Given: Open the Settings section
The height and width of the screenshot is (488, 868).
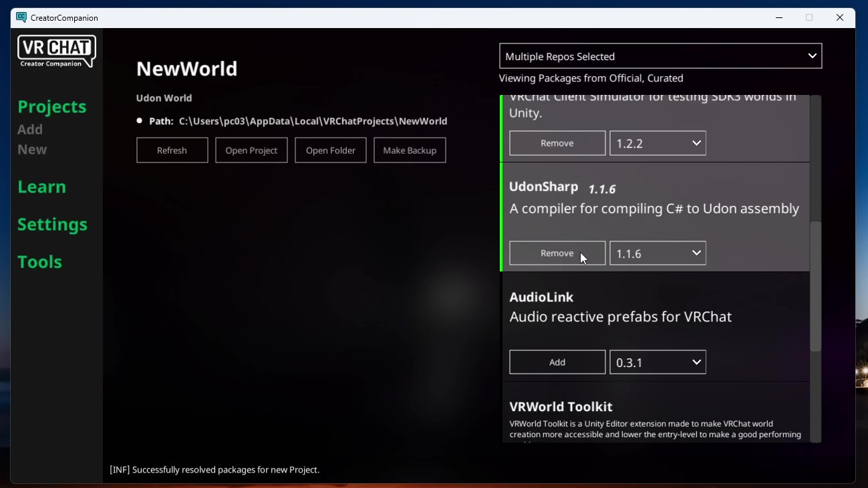Looking at the screenshot, I should click(x=52, y=225).
